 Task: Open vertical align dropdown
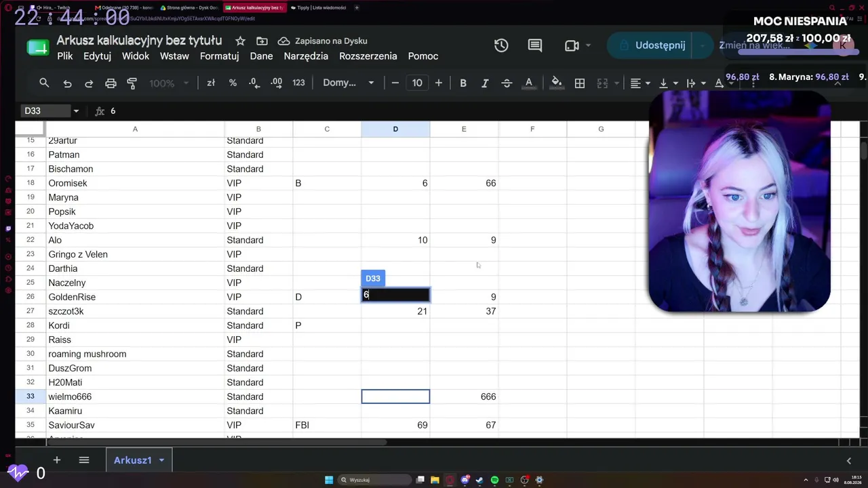click(x=668, y=83)
